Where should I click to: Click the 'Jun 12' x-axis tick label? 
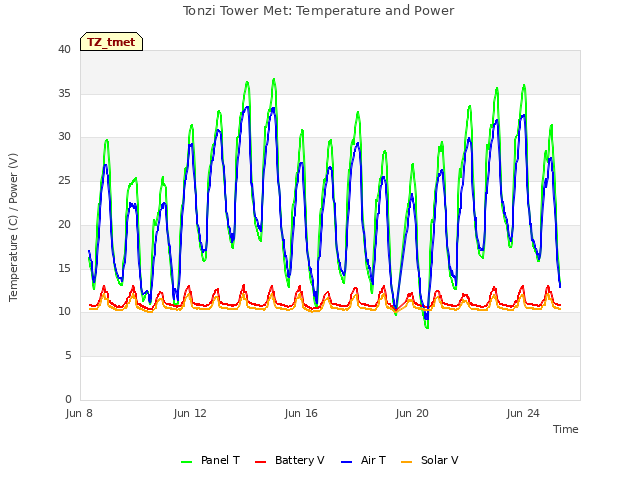(190, 413)
